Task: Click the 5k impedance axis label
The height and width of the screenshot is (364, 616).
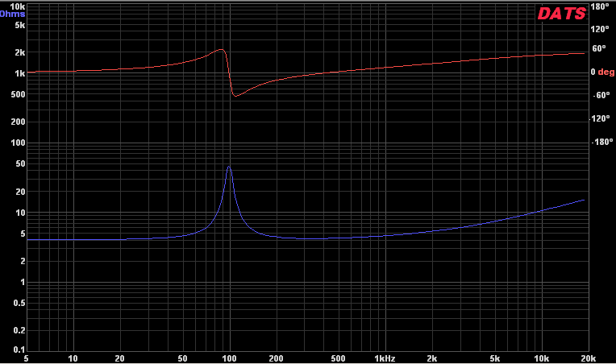Action: (20, 25)
